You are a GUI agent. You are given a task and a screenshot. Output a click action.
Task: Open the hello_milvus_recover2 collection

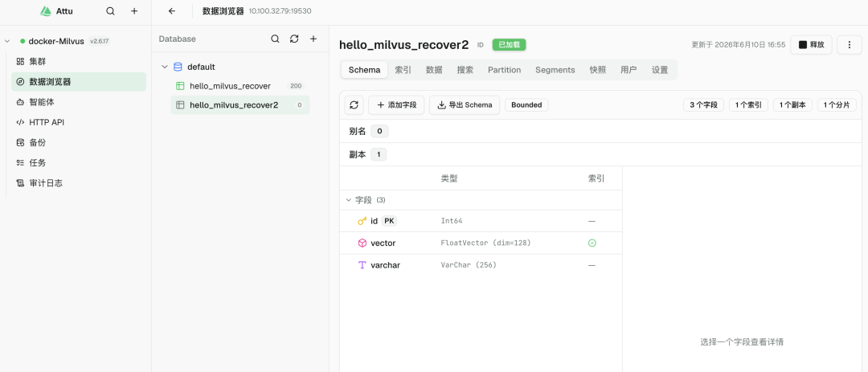pos(240,104)
